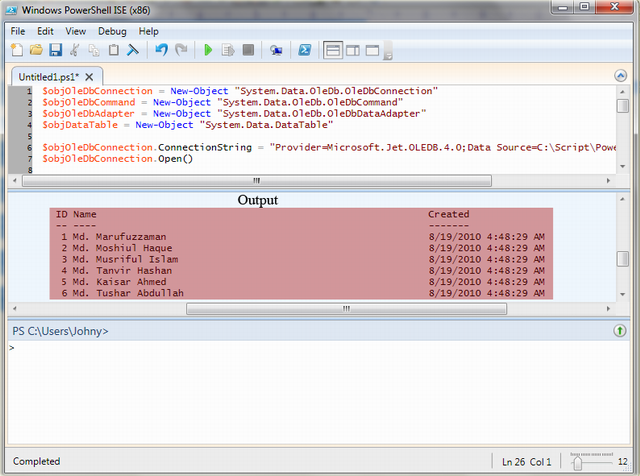The height and width of the screenshot is (476, 640).
Task: Click output pane scroll up arrow
Action: pyautogui.click(x=622, y=199)
